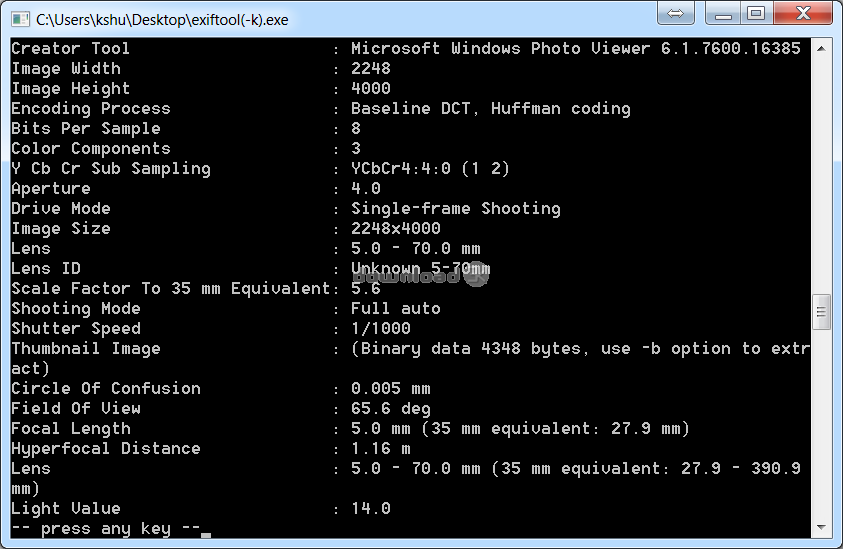Click the scale factor value 5.6

[366, 288]
